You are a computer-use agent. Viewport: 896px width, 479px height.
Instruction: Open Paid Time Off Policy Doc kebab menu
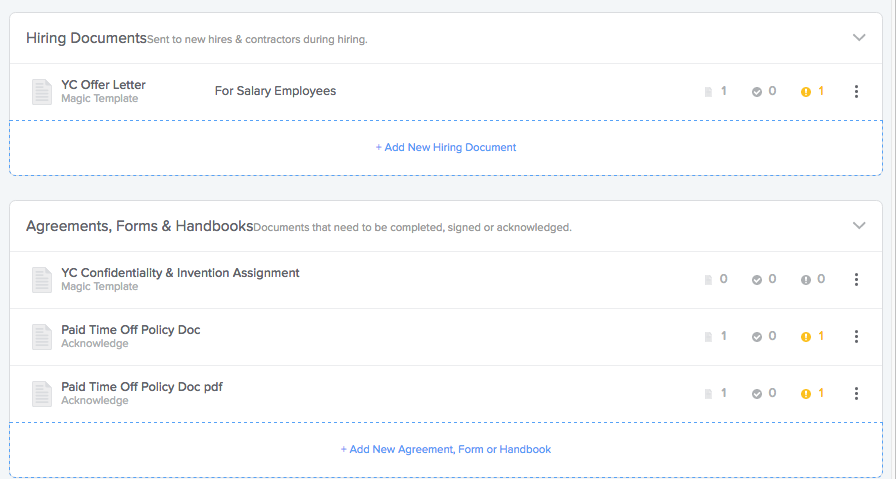point(856,337)
